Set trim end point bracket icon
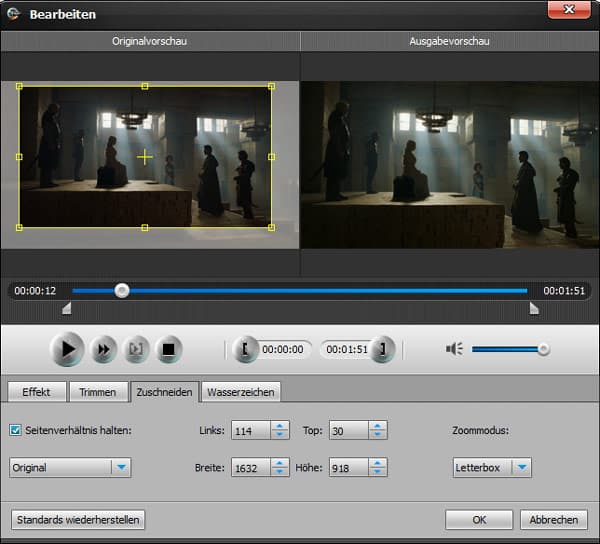This screenshot has height=544, width=600. tap(382, 349)
